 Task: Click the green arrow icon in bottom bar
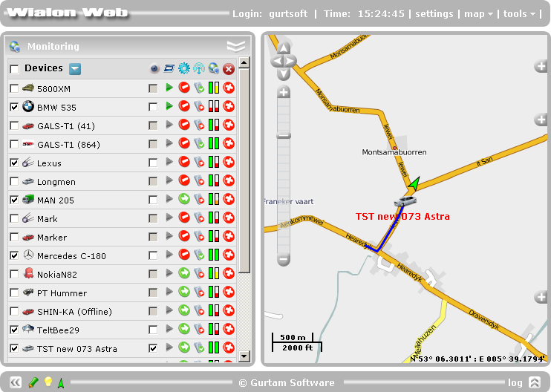[61, 382]
